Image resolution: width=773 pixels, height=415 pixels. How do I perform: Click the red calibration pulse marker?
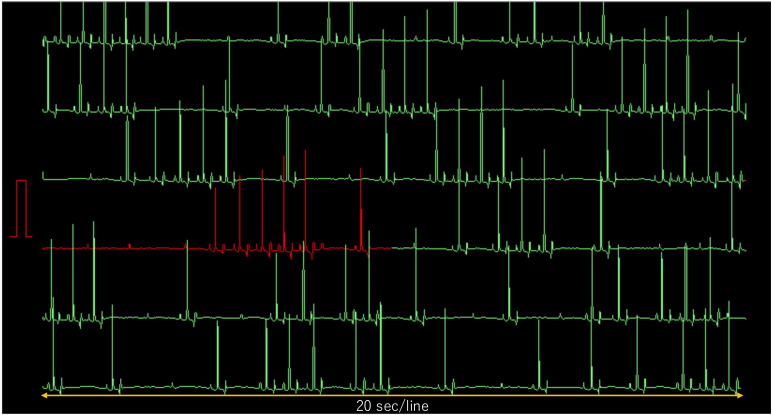pyautogui.click(x=21, y=209)
